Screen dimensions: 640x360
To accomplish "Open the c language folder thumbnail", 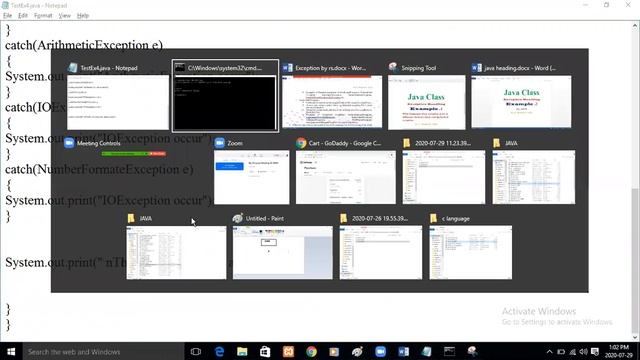I will (471, 253).
